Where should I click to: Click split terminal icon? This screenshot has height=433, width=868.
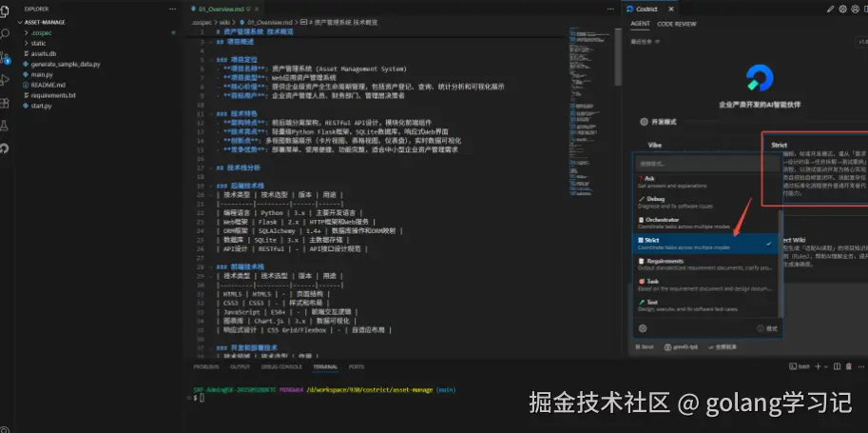(x=837, y=366)
